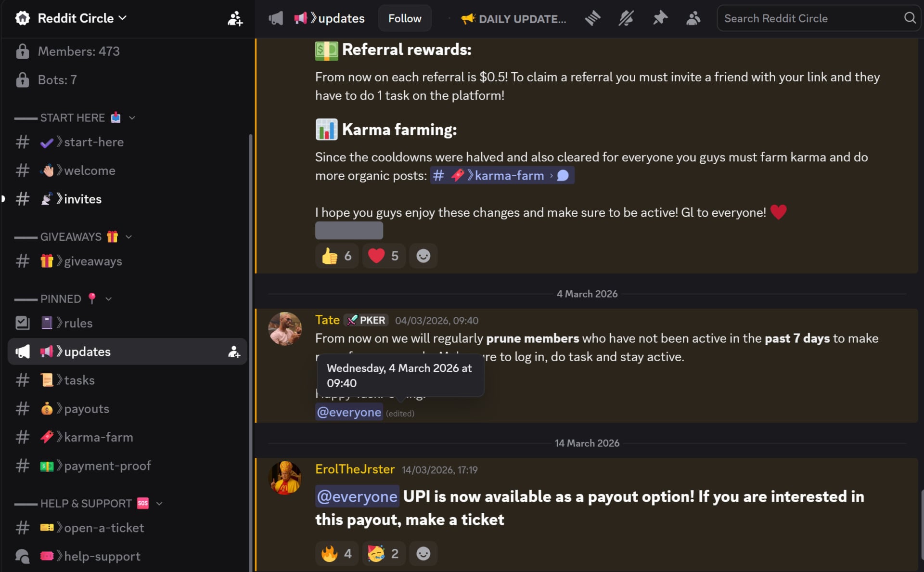Toggle the thumbs up reaction
The width and height of the screenshot is (924, 572).
336,256
